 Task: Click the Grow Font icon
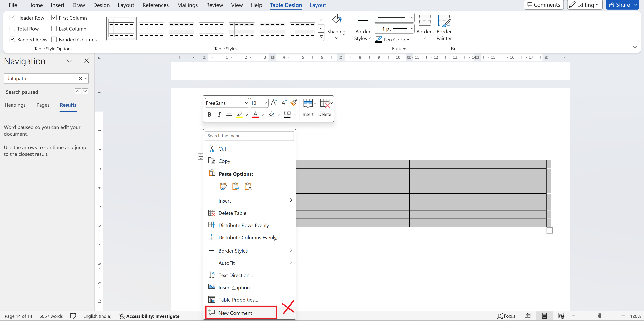pos(274,102)
